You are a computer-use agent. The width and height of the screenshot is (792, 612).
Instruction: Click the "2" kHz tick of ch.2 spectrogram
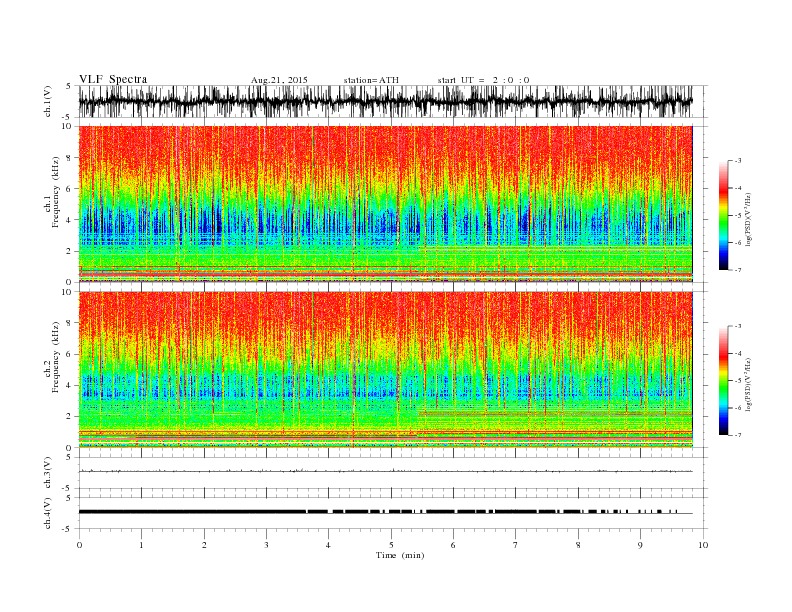(70, 417)
